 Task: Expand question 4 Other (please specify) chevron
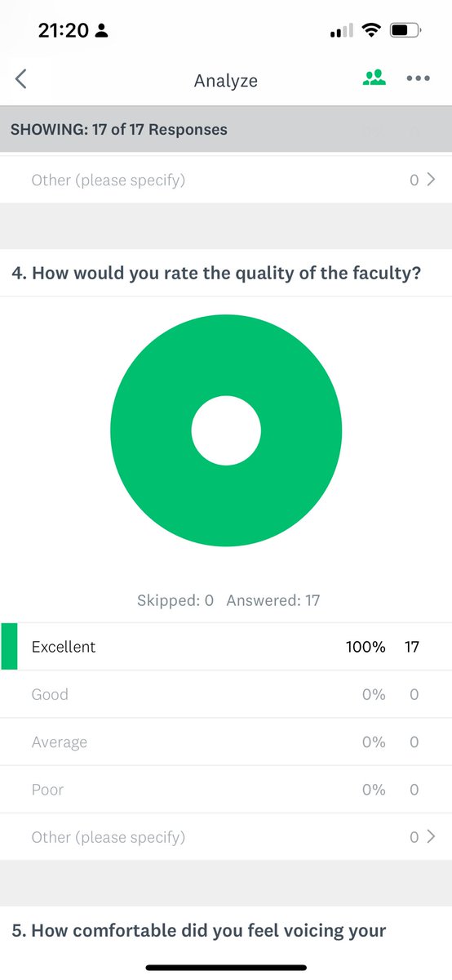[x=432, y=837]
